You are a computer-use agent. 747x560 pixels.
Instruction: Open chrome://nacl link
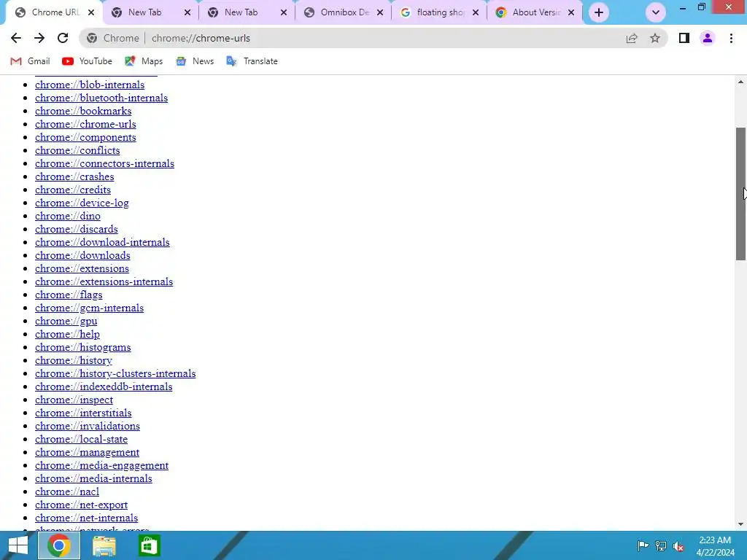[67, 492]
